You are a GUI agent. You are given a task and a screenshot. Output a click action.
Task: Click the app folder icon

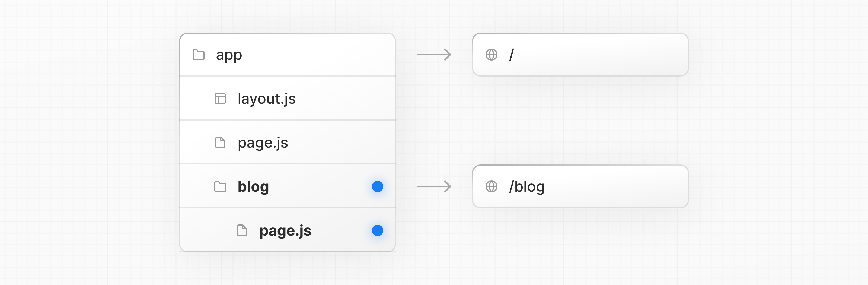pyautogui.click(x=198, y=55)
